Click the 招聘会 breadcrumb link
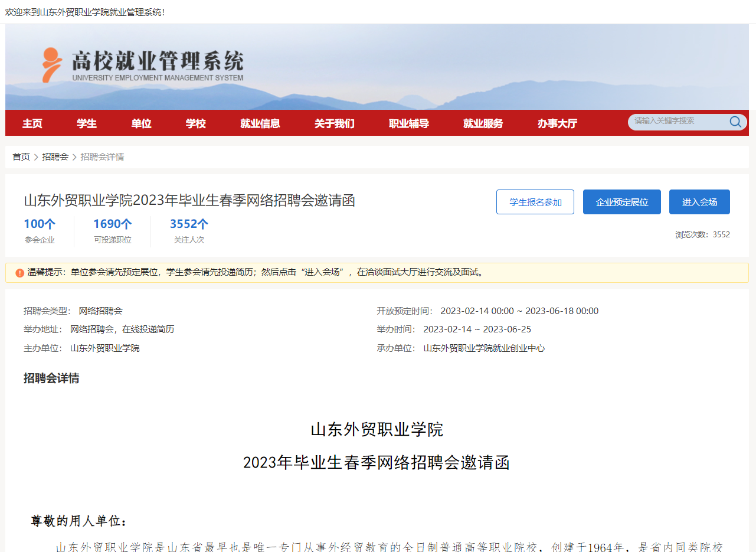The height and width of the screenshot is (552, 756). tap(55, 157)
